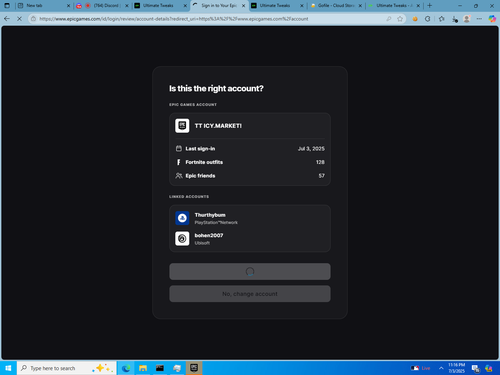Click the 128 outfits count
This screenshot has width=500, height=375.
(320, 162)
